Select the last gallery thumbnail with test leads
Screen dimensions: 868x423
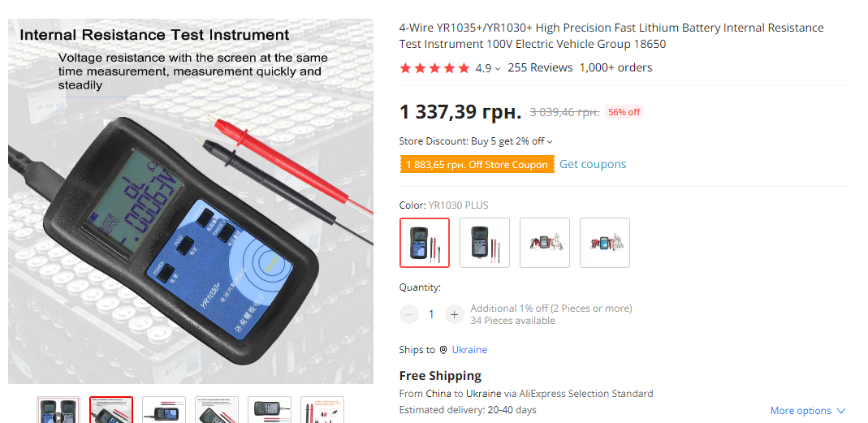click(322, 411)
